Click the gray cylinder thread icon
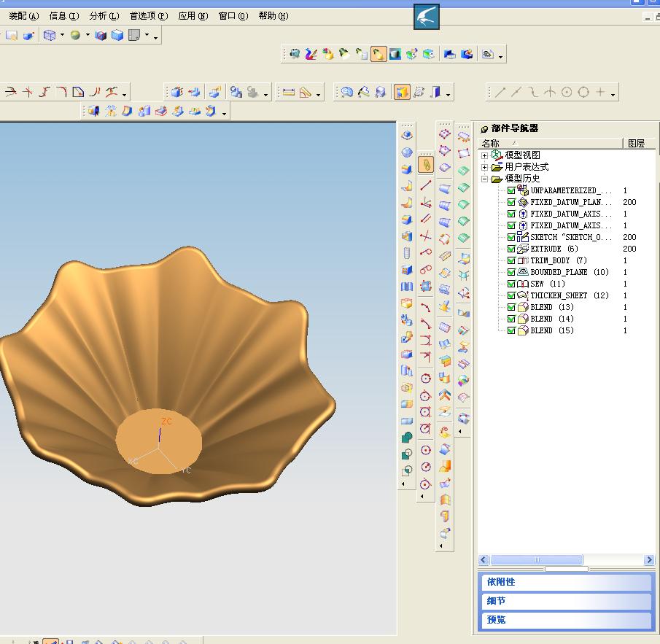The height and width of the screenshot is (644, 660). click(x=407, y=252)
